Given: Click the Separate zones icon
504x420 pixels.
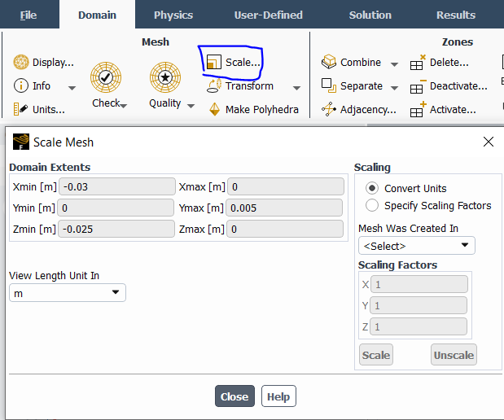Looking at the screenshot, I should (329, 85).
